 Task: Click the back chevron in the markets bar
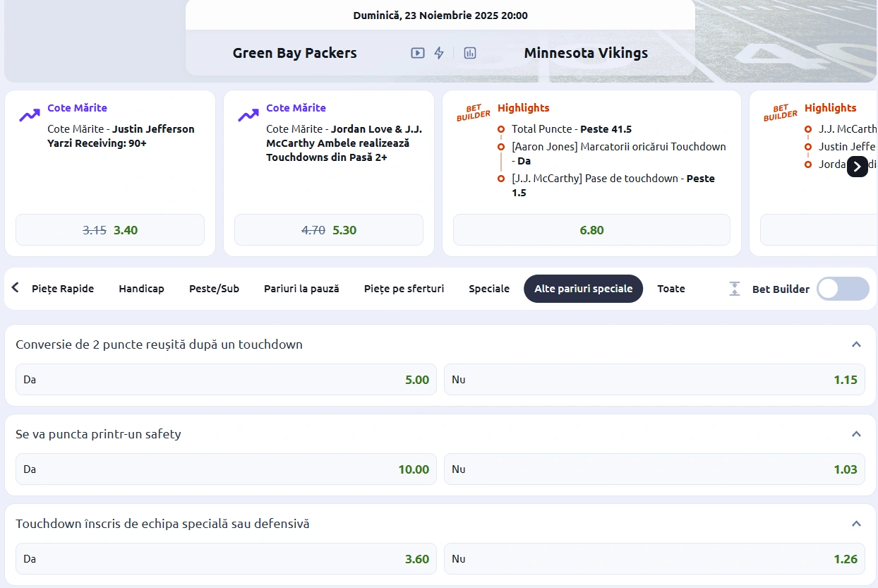14,287
